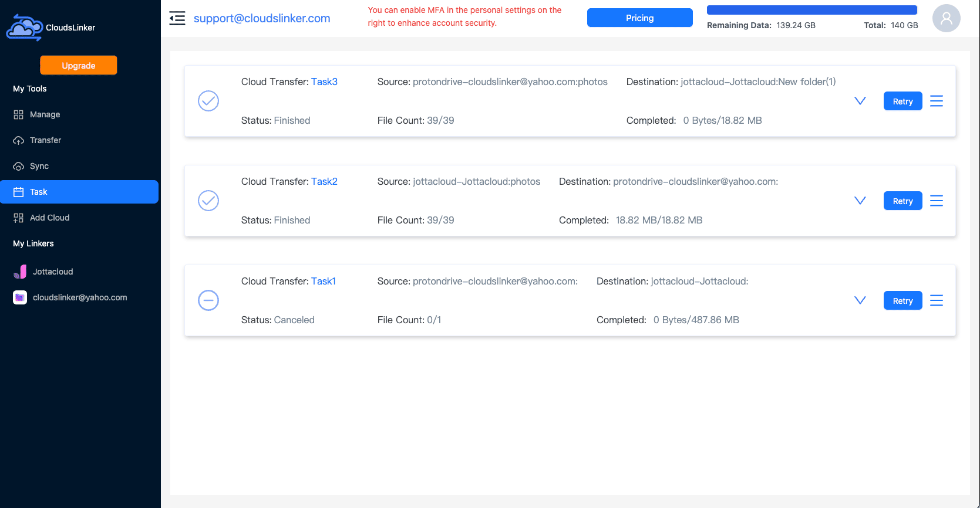Click the remaining data progress bar
980x508 pixels.
point(812,10)
